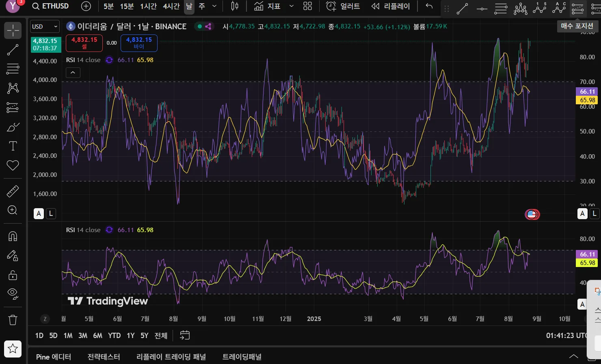The height and width of the screenshot is (364, 601).
Task: Open the text annotation tool
Action: pyautogui.click(x=13, y=146)
